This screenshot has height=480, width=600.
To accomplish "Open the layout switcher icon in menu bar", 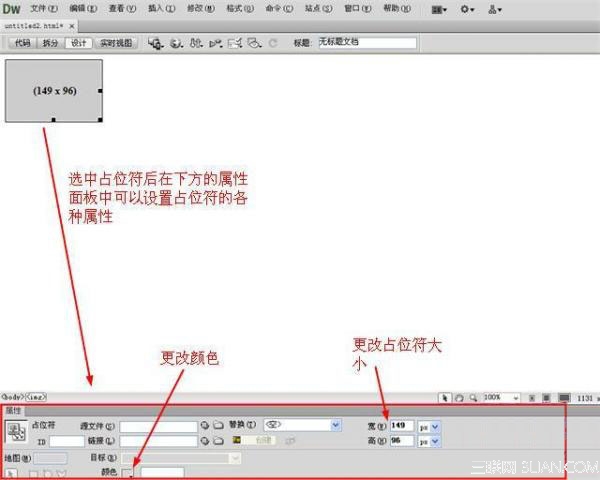I will (440, 9).
